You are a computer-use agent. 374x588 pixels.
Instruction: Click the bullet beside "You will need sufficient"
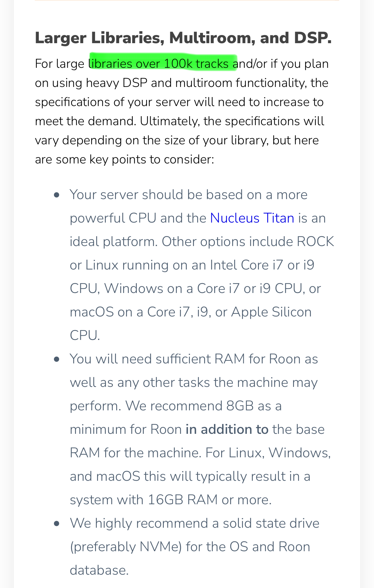[x=57, y=359]
